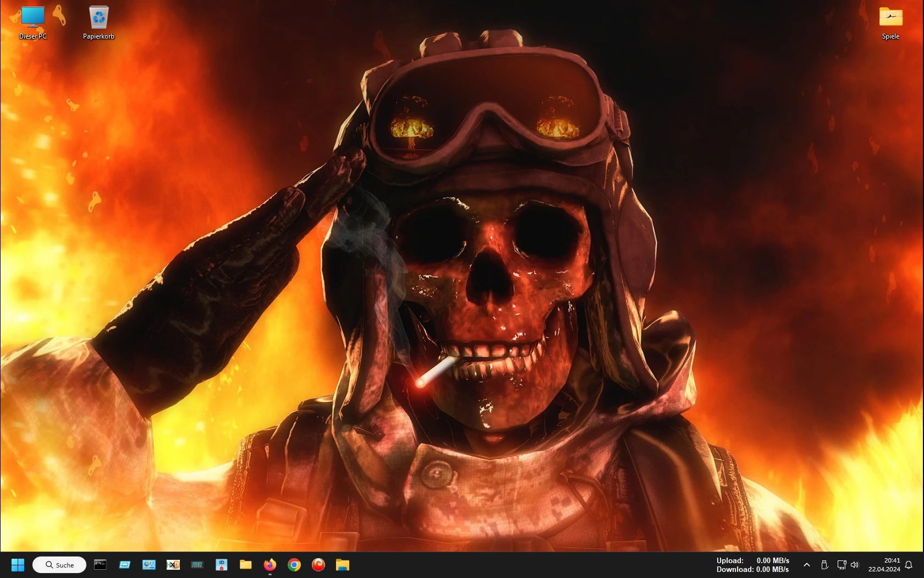
Task: Click the Download speed readout
Action: coord(752,569)
